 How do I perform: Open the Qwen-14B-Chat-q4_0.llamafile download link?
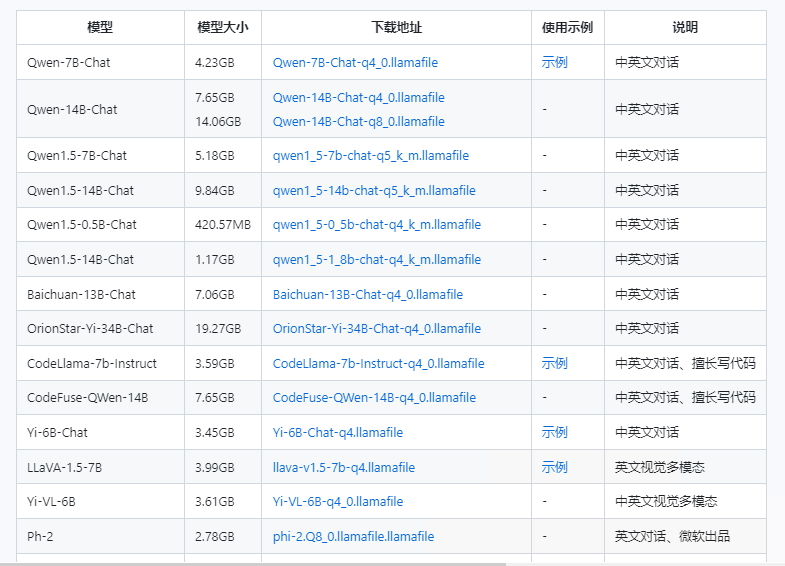click(x=358, y=98)
